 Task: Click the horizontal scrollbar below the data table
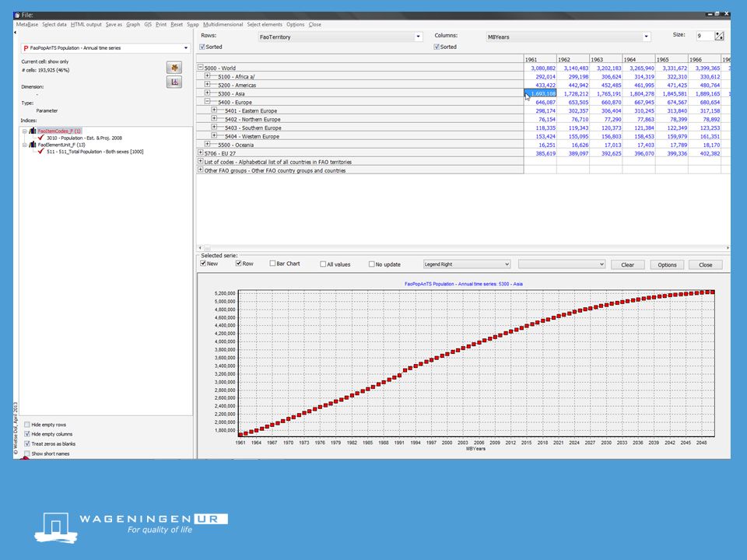click(x=464, y=247)
